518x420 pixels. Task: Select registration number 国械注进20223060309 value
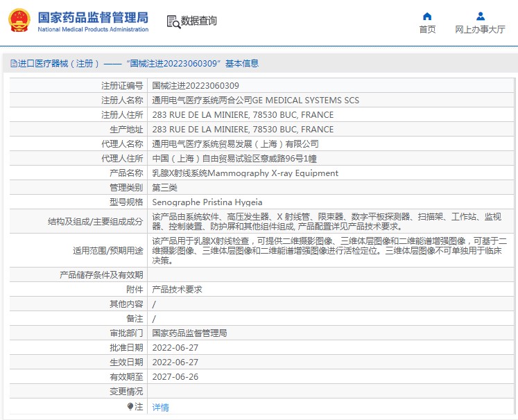(x=196, y=86)
